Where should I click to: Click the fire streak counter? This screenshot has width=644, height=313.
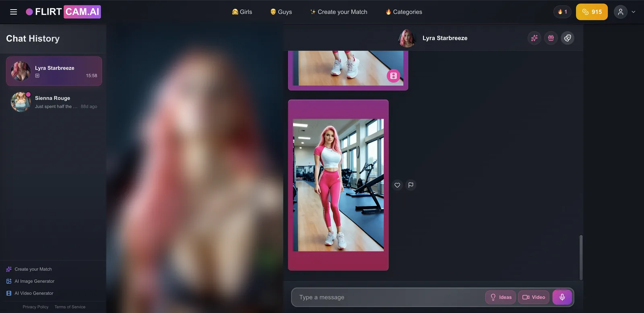tap(562, 12)
